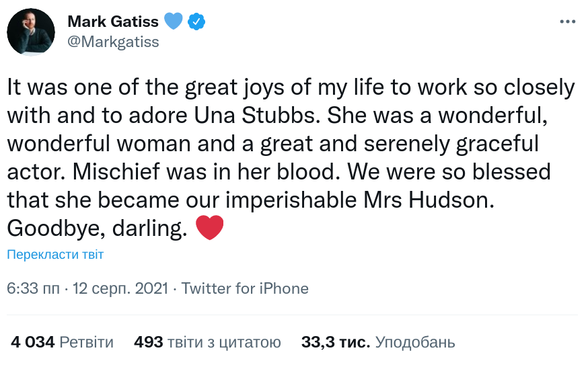Click the Перекласти твіт translate link
Screen dimensions: 588x367
[x=55, y=255]
